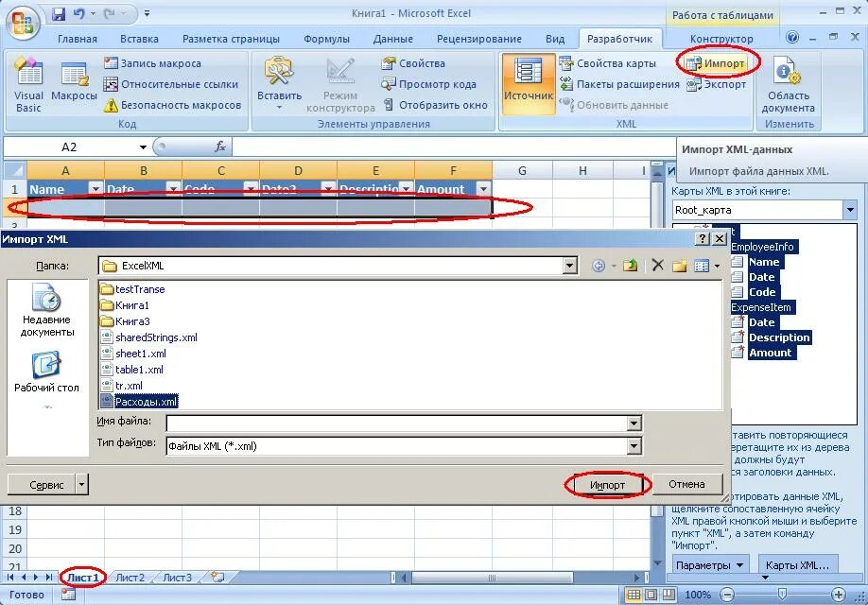Open Свойства карты

pyautogui.click(x=607, y=63)
